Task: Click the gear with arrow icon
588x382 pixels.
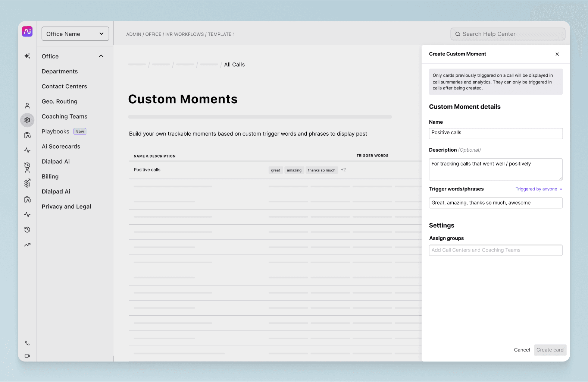Action: [x=27, y=183]
